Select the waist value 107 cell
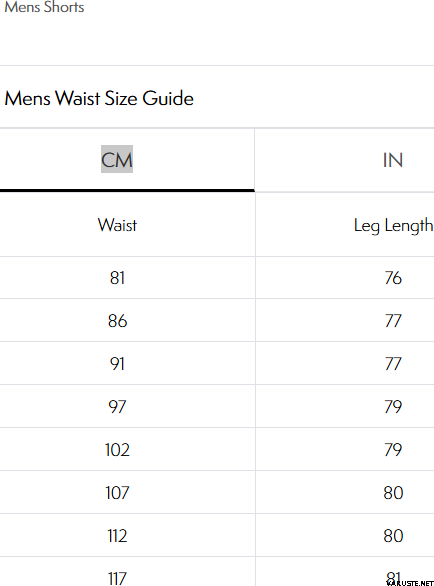This screenshot has width=434, height=586. 117,493
